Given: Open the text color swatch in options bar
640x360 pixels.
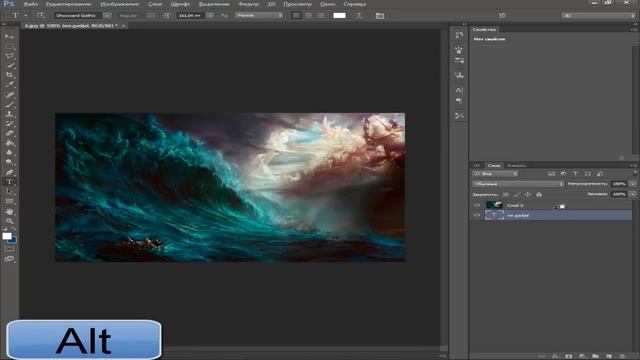Looking at the screenshot, I should point(339,16).
